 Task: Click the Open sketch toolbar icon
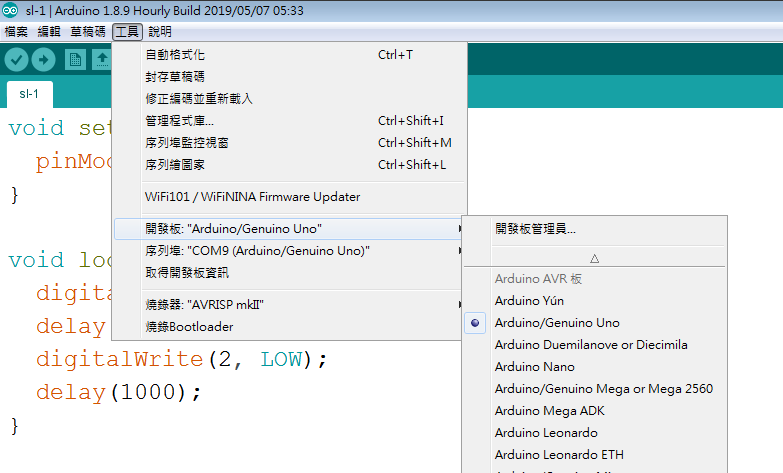(101, 60)
